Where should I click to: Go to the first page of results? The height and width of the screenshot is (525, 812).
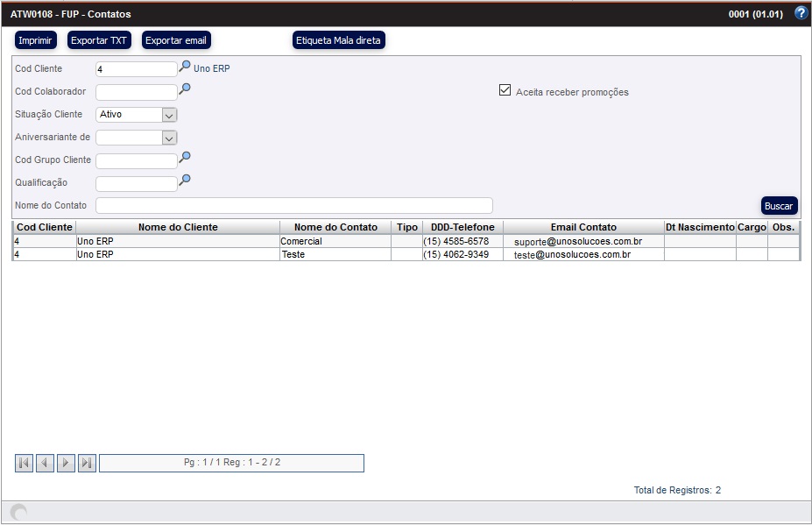[24, 463]
